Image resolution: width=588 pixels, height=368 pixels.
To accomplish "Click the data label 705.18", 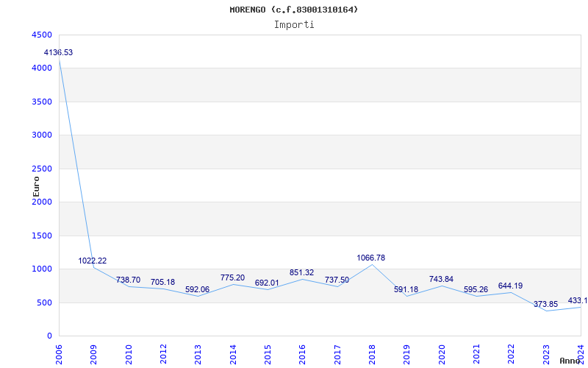I will point(162,282).
